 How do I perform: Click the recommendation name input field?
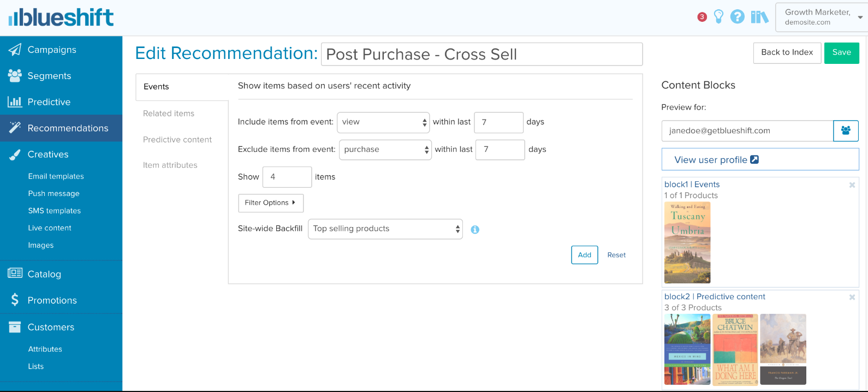coord(481,55)
